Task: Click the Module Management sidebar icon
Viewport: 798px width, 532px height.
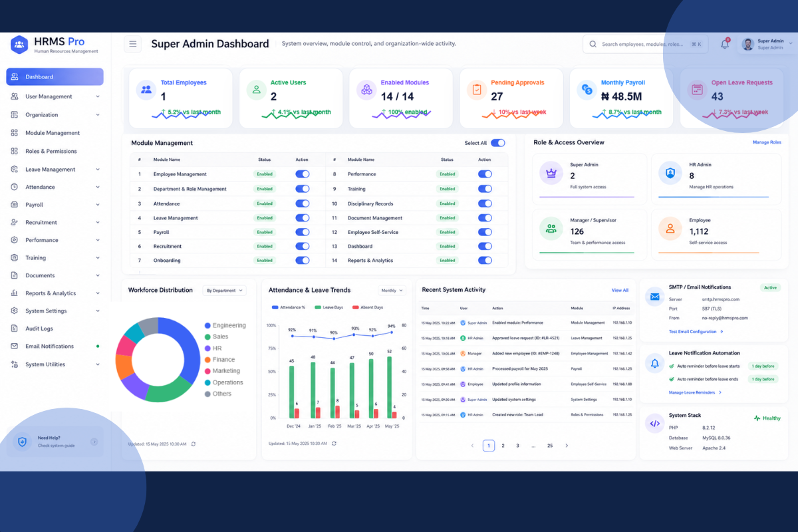Action: coord(14,133)
